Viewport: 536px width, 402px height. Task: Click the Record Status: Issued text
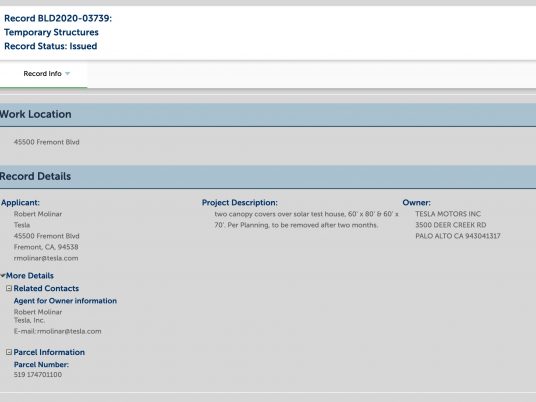coord(51,46)
